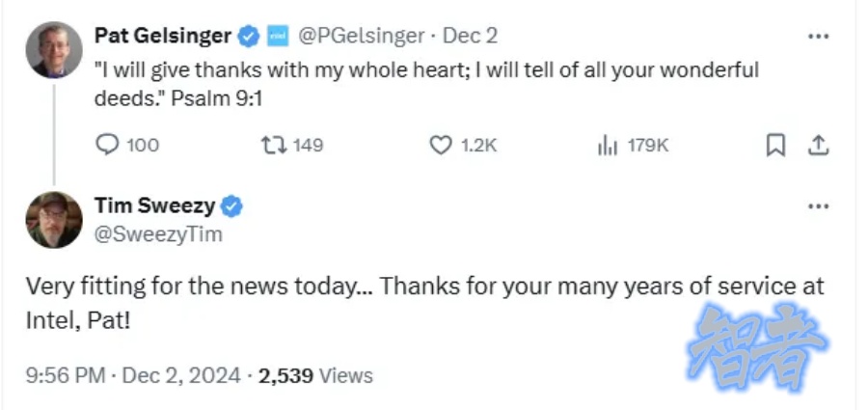This screenshot has width=868, height=410.
Task: Open more options on Pat Gelsinger's tweet
Action: [x=818, y=37]
